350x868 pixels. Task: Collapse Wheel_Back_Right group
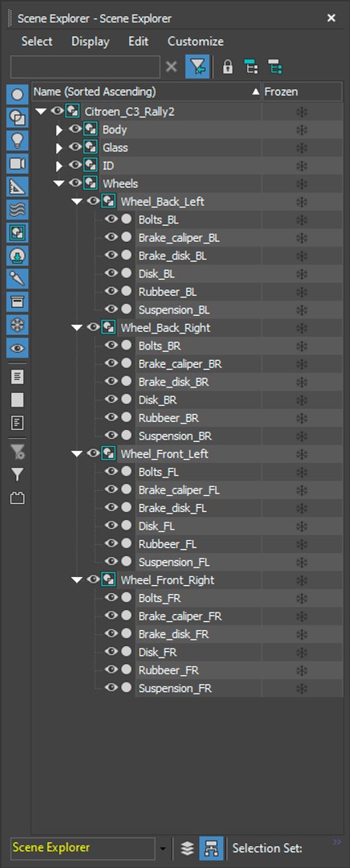point(77,328)
